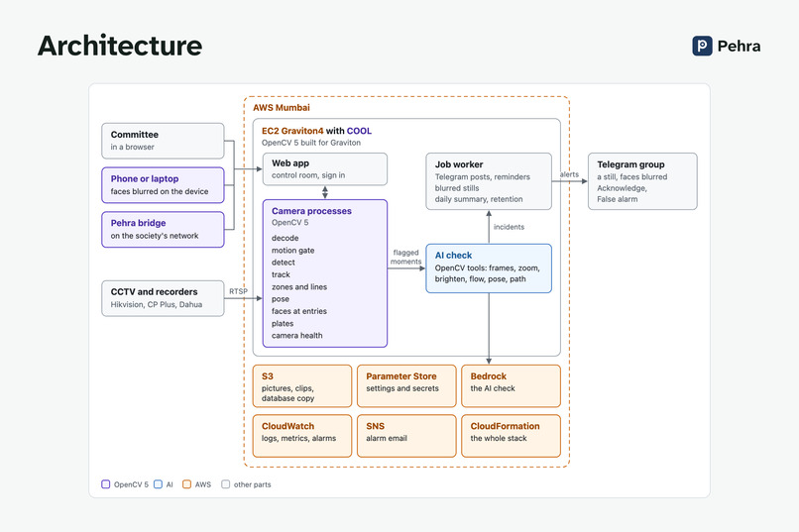This screenshot has height=532, width=799.
Task: Click 'camera health' in the list
Action: [297, 336]
